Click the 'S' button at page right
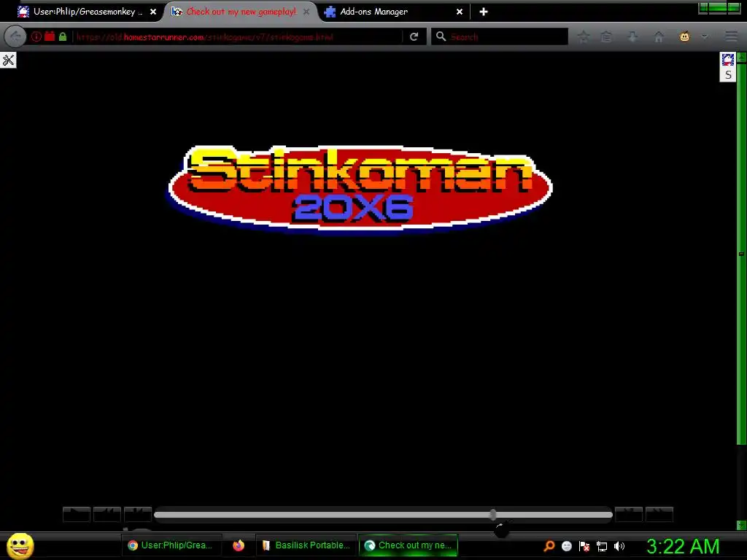 728,75
